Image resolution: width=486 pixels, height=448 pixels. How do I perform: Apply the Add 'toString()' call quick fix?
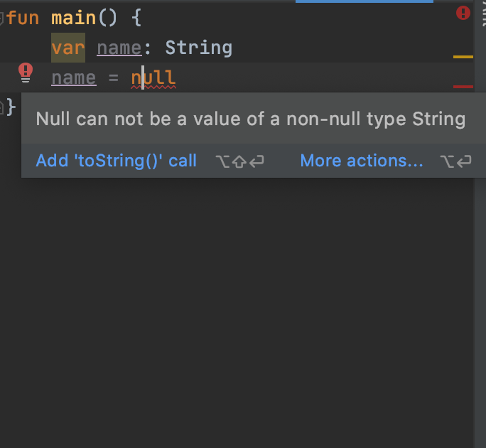tap(117, 161)
